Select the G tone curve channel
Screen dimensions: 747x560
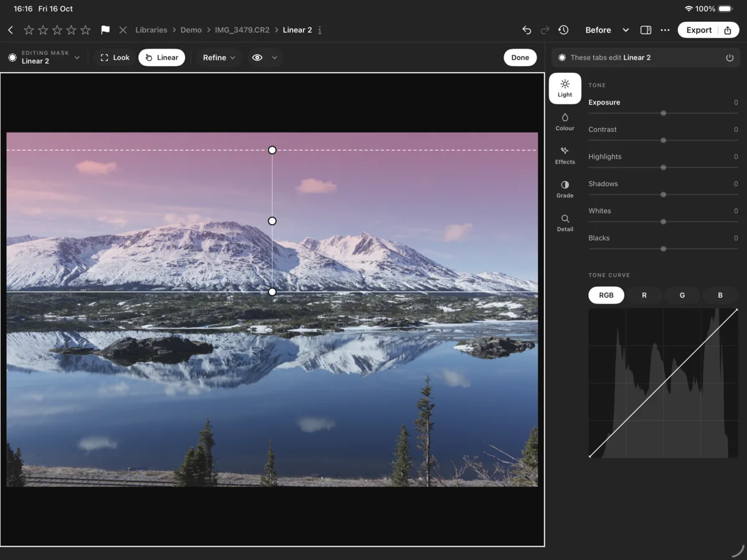[x=682, y=296]
